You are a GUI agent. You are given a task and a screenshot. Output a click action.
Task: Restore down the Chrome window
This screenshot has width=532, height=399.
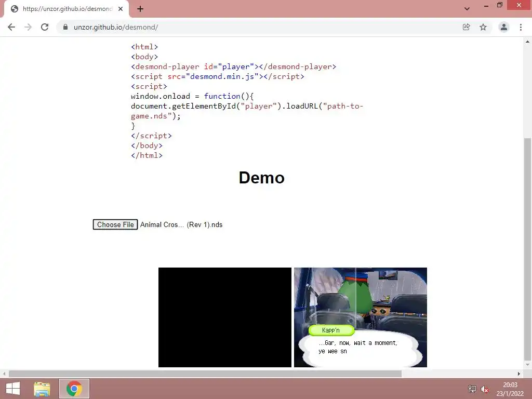500,5
